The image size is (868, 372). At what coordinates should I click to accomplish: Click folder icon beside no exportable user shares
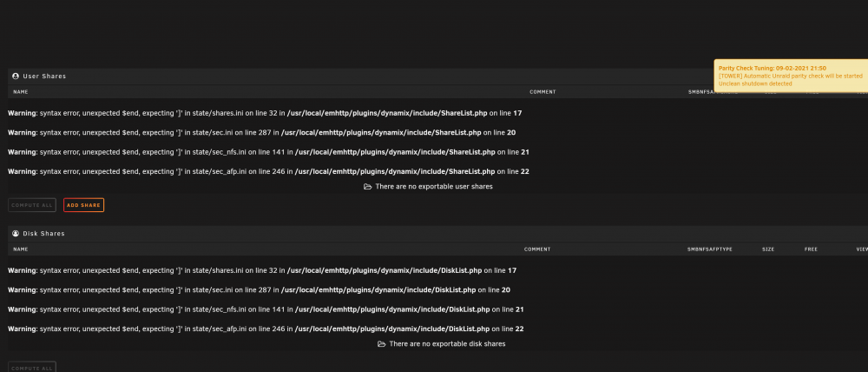click(367, 187)
